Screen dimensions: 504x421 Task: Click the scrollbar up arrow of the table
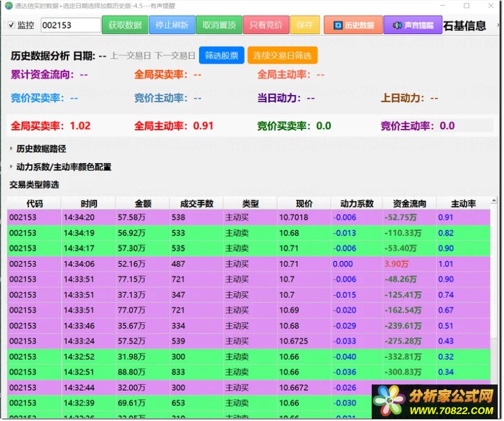[x=494, y=201]
